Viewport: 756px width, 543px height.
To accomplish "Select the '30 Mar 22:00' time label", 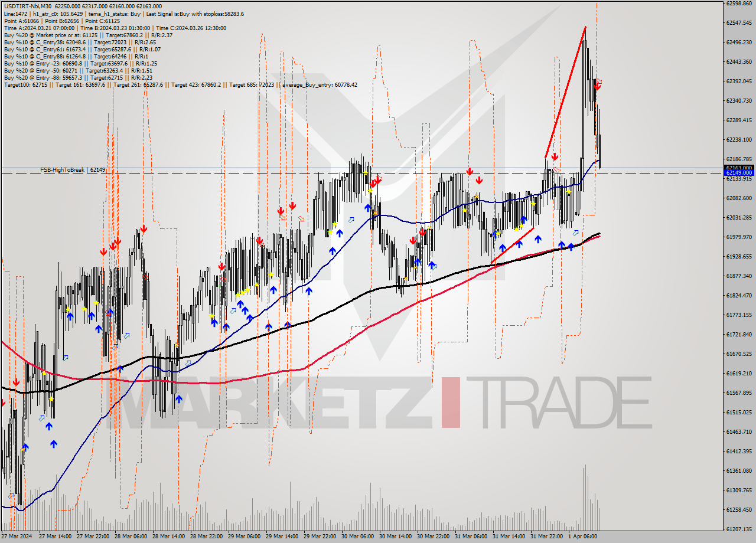I will pyautogui.click(x=434, y=537).
